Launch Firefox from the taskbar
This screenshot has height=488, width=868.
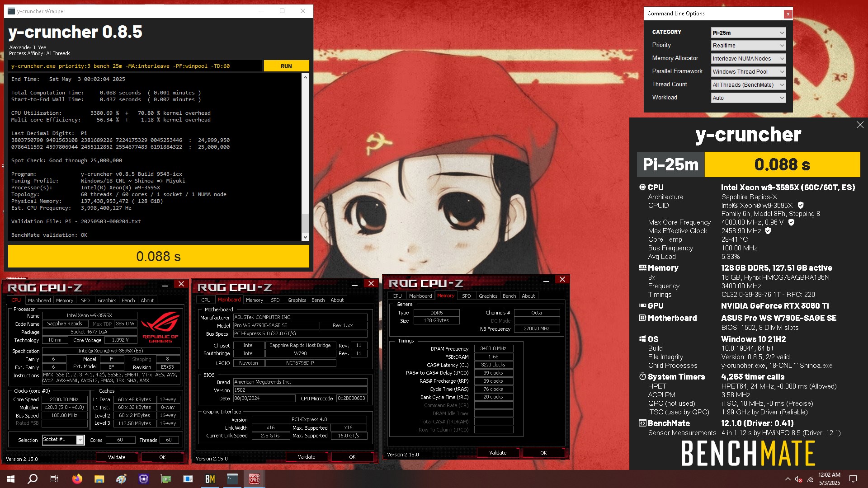pos(77,479)
